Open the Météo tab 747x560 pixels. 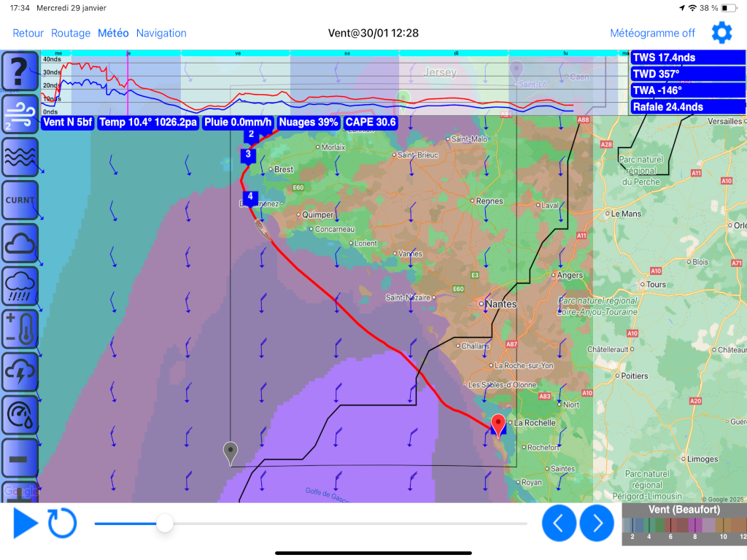[x=113, y=33]
